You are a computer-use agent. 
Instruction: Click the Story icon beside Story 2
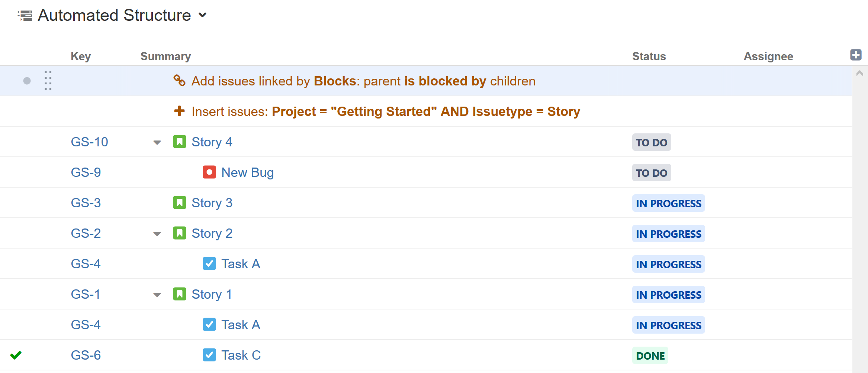coord(180,233)
